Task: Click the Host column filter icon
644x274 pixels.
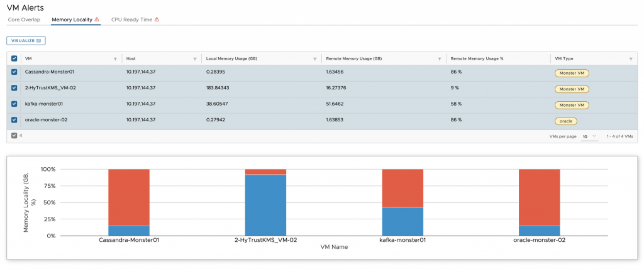Action: pyautogui.click(x=196, y=58)
